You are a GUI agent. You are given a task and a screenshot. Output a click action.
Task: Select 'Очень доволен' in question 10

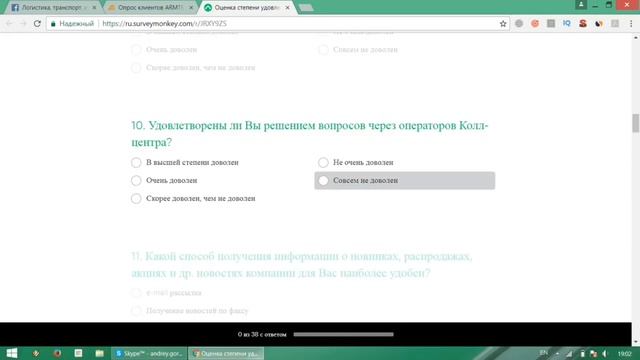(x=136, y=180)
